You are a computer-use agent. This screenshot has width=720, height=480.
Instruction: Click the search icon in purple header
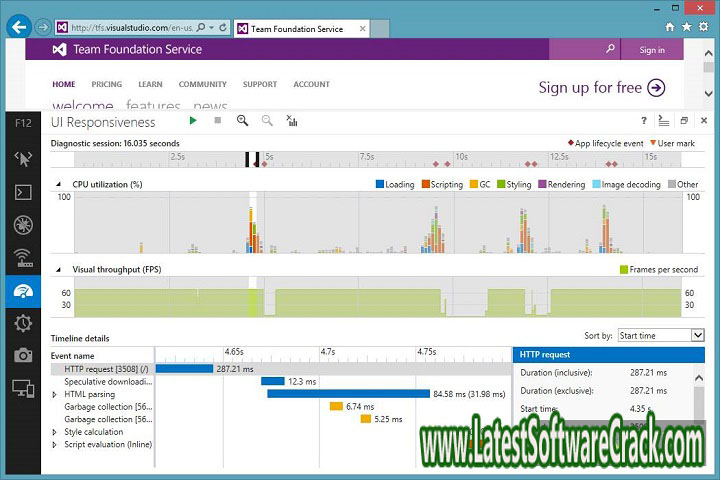[x=610, y=48]
